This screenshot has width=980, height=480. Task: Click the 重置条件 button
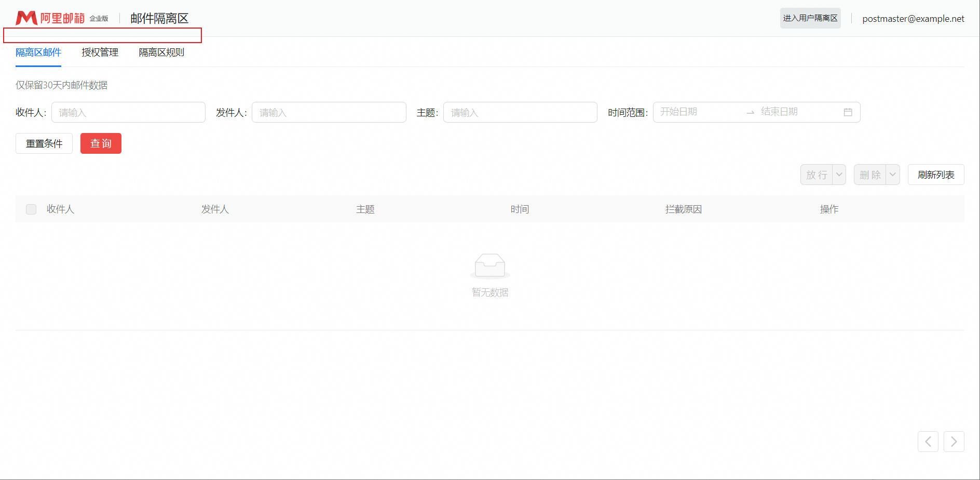pos(44,143)
